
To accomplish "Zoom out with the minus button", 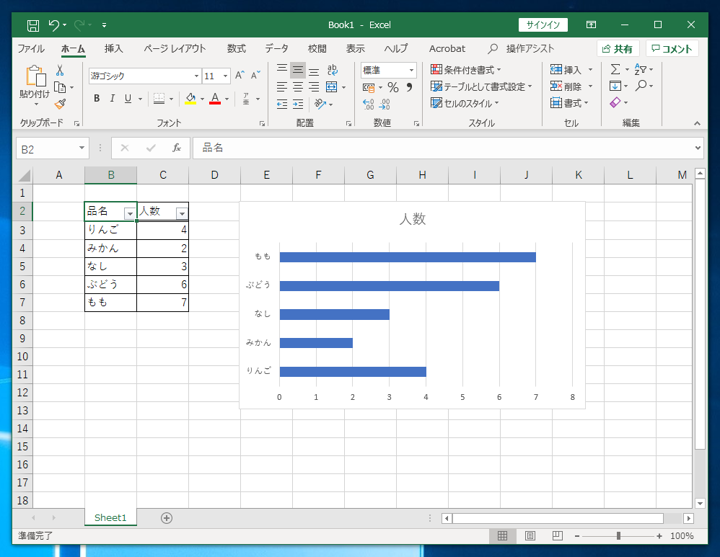I will pos(577,536).
